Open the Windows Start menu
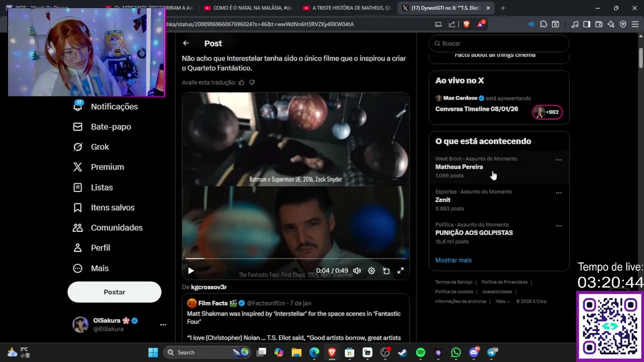The width and height of the screenshot is (644, 362). pyautogui.click(x=153, y=352)
